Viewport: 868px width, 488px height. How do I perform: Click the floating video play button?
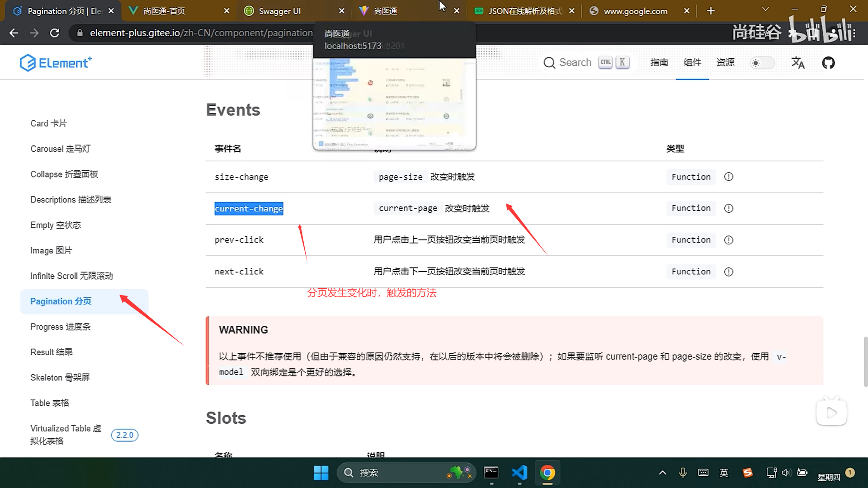[831, 412]
